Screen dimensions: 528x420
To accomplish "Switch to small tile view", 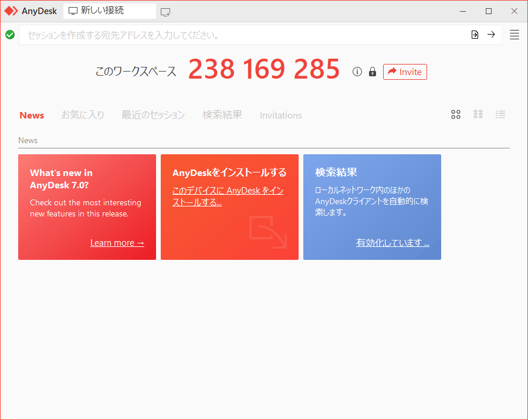I will point(478,114).
